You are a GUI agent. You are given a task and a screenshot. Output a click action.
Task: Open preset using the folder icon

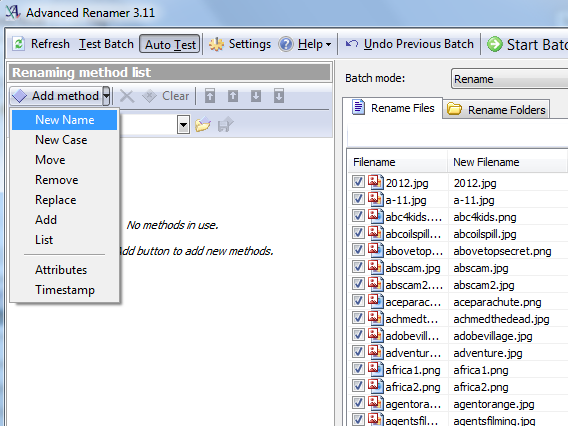(x=203, y=125)
